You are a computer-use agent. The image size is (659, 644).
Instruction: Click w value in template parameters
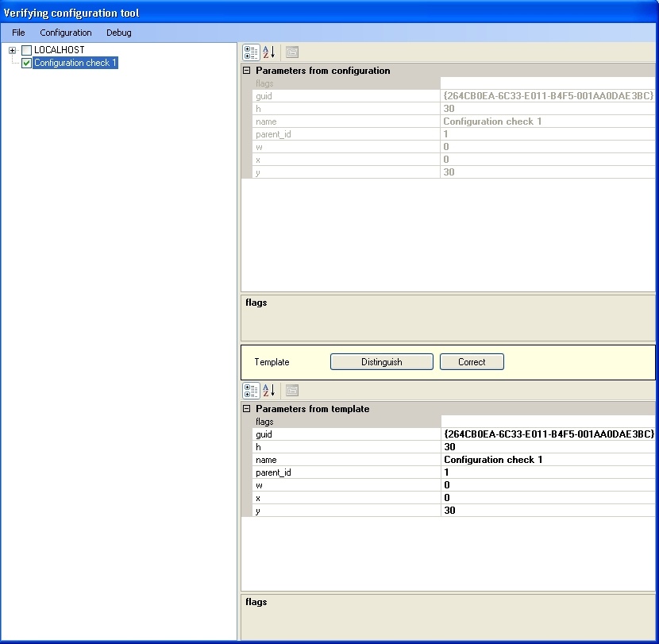[548, 485]
